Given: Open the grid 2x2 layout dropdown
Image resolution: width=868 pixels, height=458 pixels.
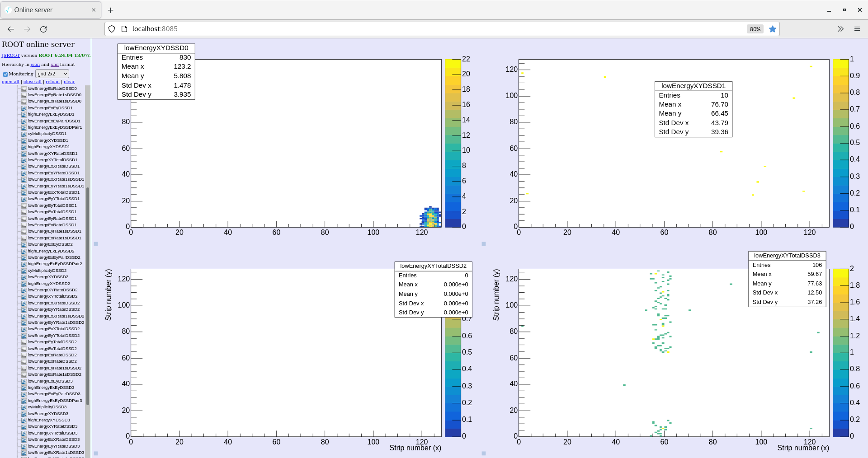Looking at the screenshot, I should (52, 74).
